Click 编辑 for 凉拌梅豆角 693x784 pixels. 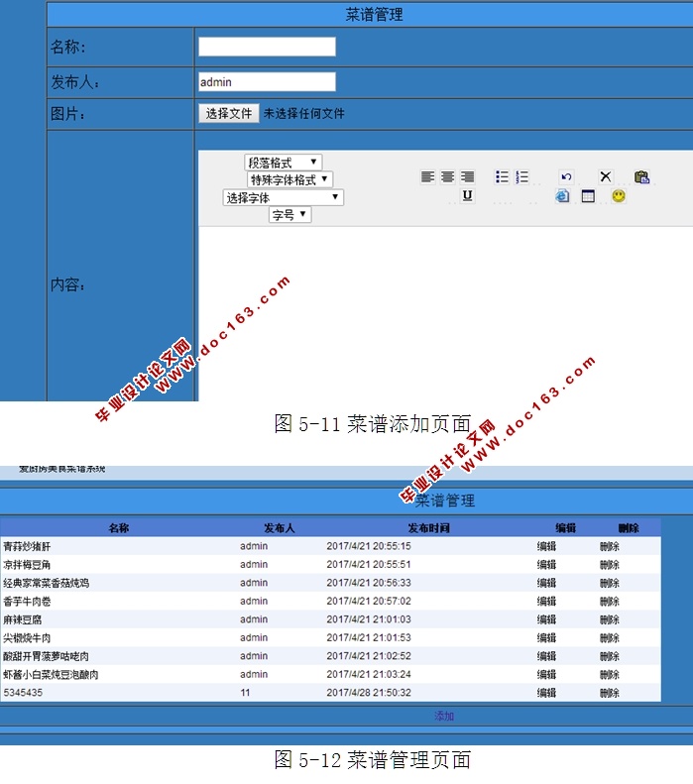coord(546,565)
